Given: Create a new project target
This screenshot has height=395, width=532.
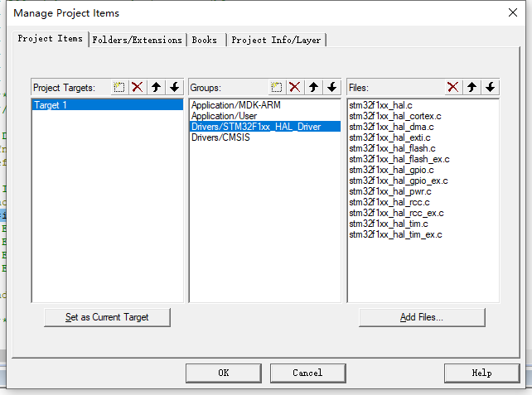Looking at the screenshot, I should click(x=119, y=88).
